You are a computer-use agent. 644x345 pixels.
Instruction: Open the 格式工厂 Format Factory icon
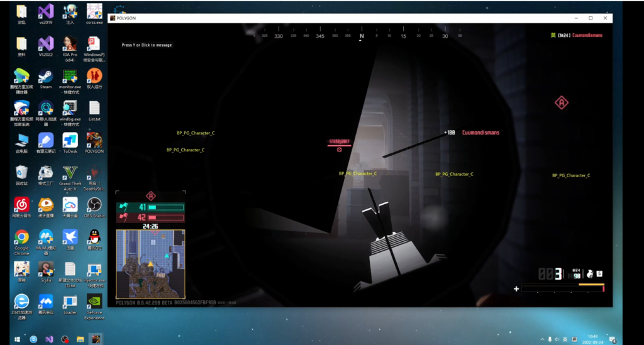[x=45, y=175]
